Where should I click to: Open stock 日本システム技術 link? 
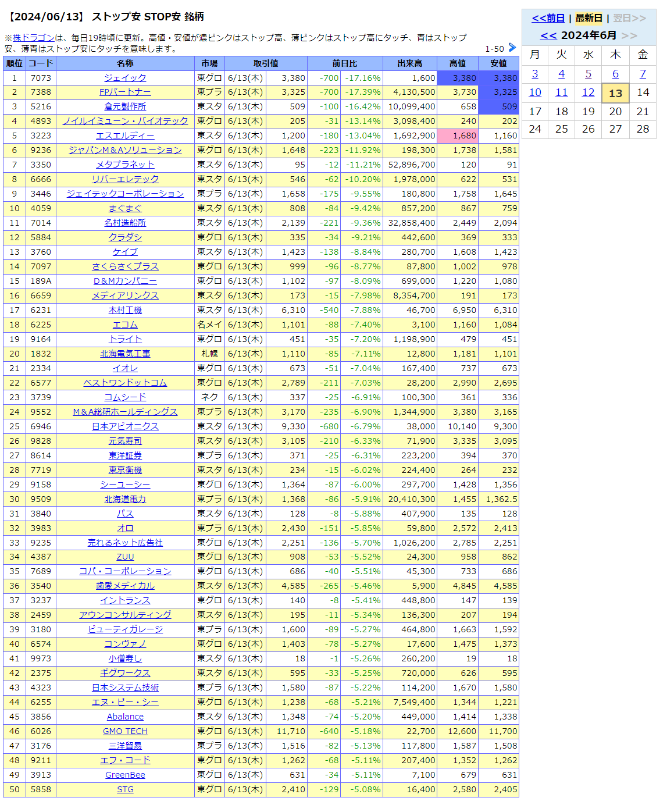click(125, 688)
